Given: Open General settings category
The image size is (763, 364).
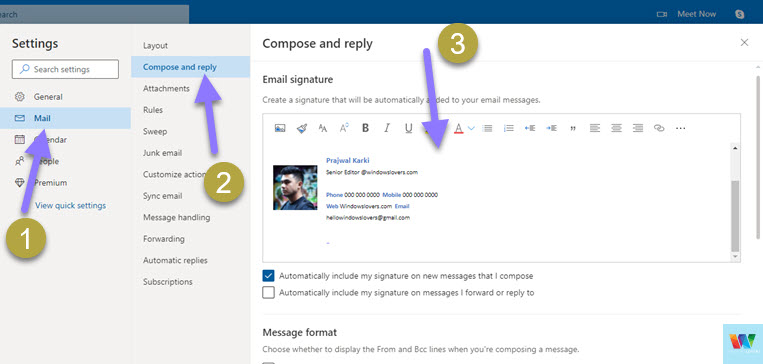Looking at the screenshot, I should (x=65, y=97).
